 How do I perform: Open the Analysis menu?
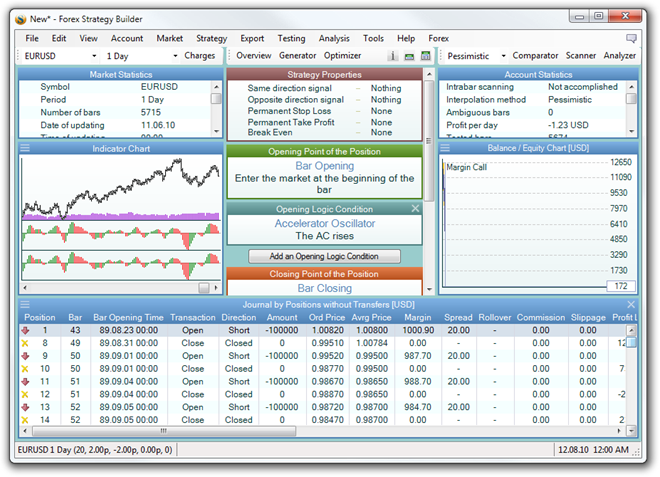click(x=334, y=38)
